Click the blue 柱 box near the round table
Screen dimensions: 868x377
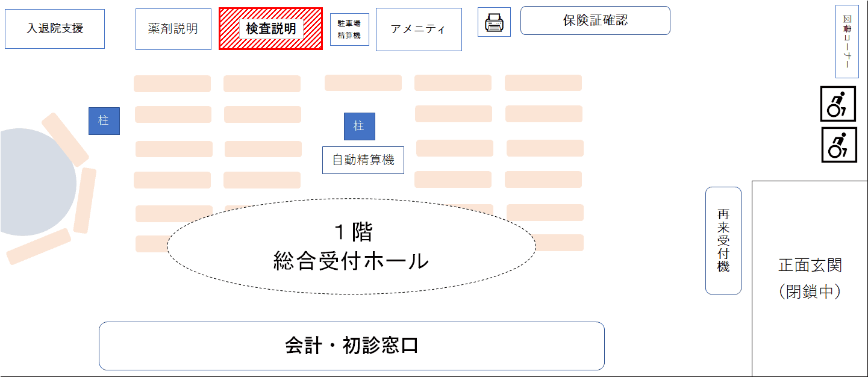[104, 121]
